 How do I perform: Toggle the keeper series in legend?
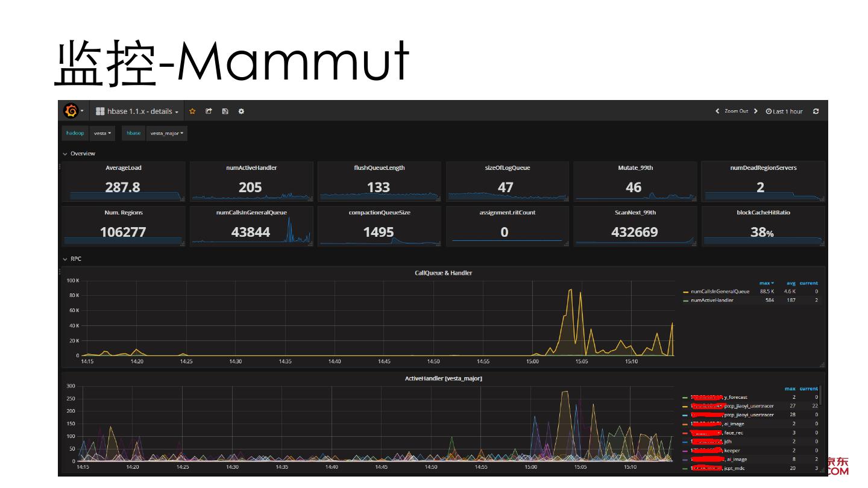pyautogui.click(x=715, y=451)
